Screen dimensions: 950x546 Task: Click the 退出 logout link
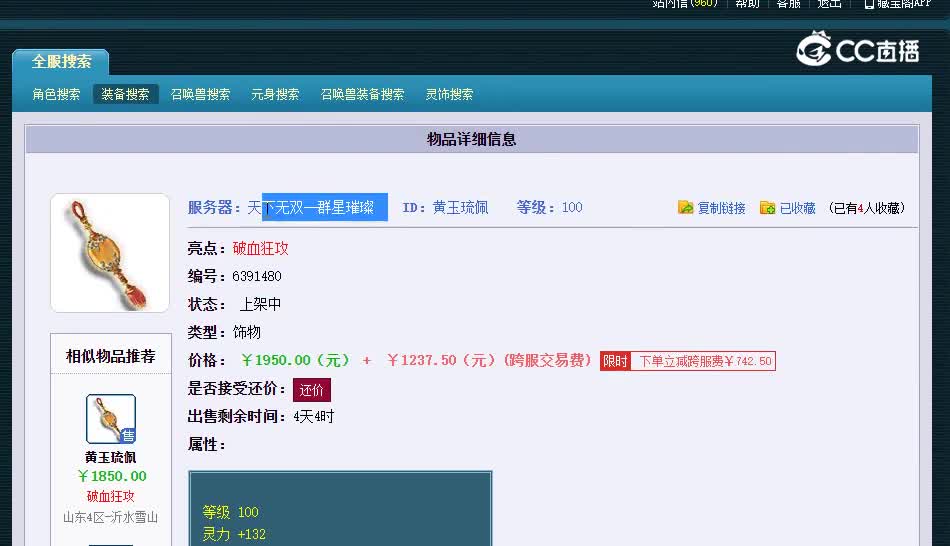tap(829, 4)
